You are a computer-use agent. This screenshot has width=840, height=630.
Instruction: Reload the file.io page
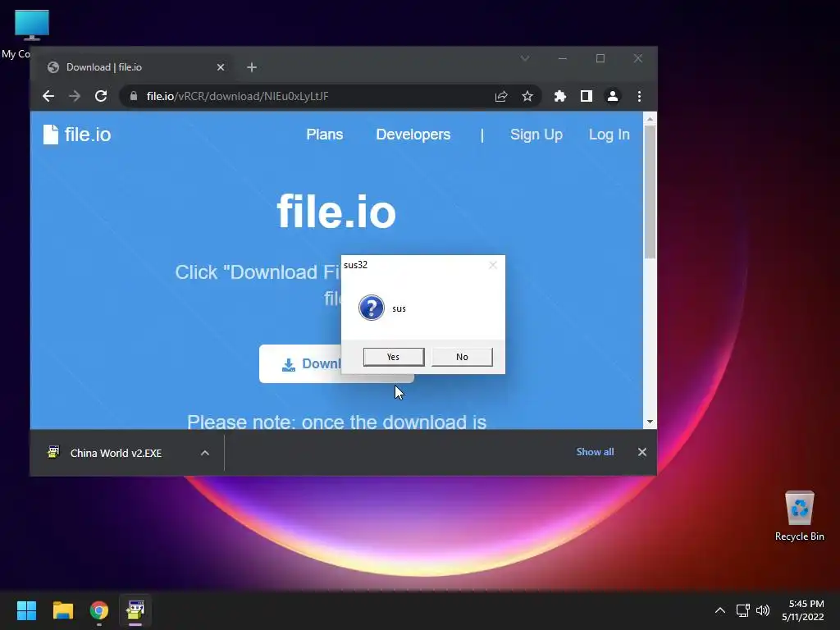[101, 97]
